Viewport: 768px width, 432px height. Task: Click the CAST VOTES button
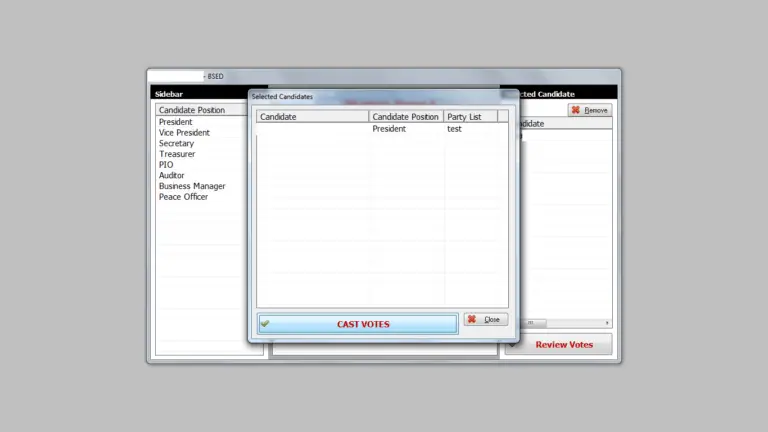[x=358, y=324]
